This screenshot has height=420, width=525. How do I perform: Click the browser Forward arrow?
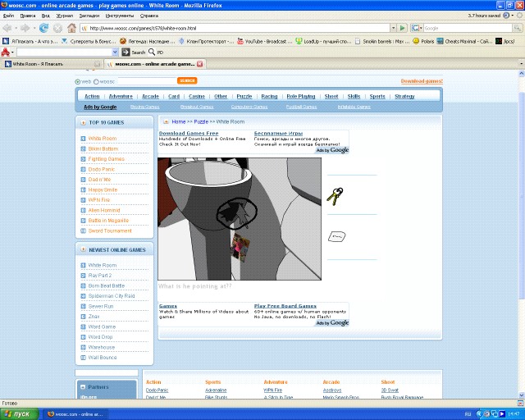point(25,28)
